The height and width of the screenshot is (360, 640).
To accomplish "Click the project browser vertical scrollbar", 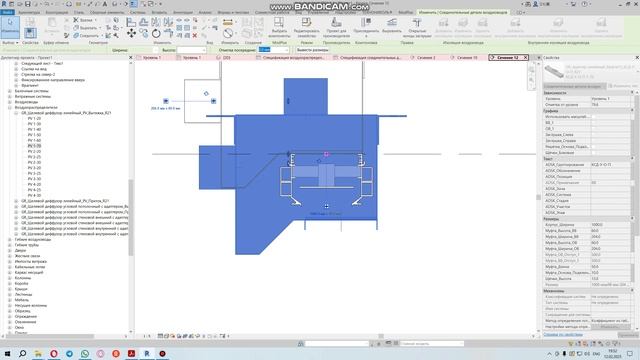I will coord(131,218).
